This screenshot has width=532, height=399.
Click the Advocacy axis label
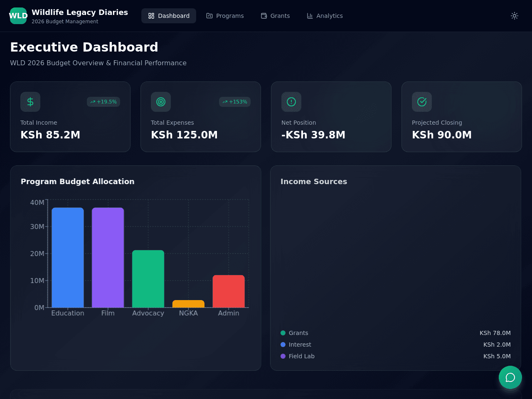tap(148, 313)
